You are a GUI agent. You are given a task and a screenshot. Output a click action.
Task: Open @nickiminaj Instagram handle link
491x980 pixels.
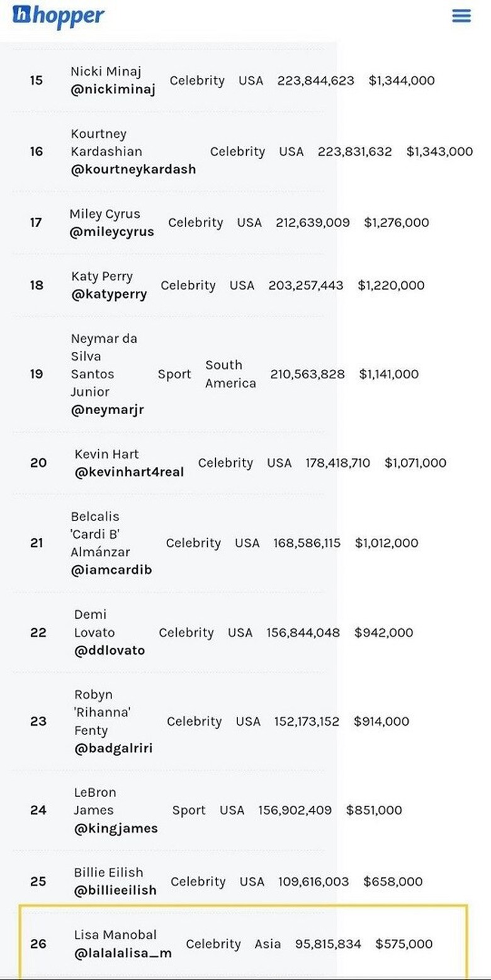[x=113, y=90]
